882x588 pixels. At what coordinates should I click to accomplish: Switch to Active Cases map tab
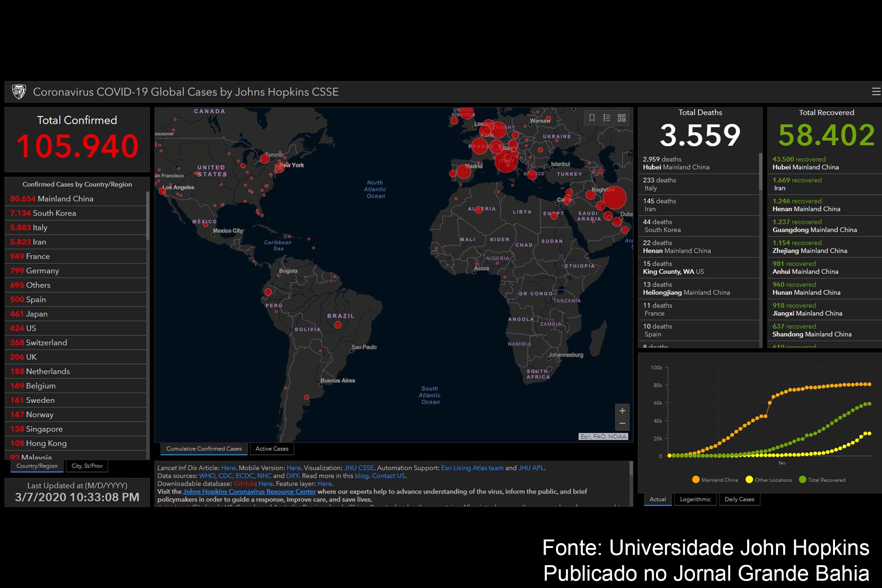(x=272, y=448)
